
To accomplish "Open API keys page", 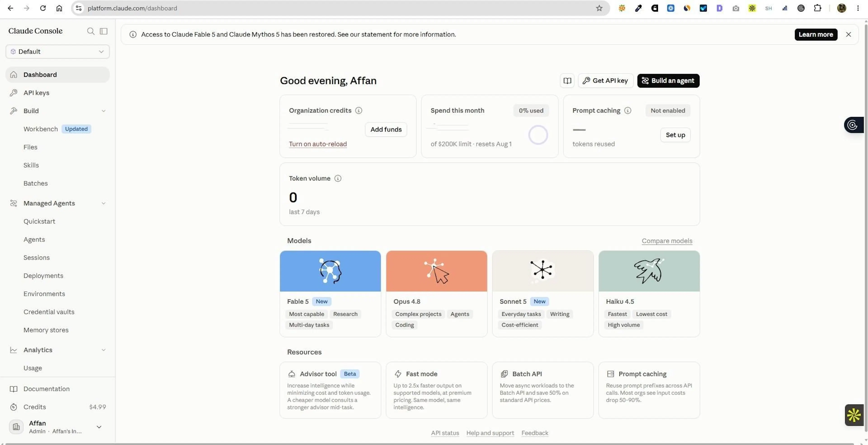I will coord(58,93).
